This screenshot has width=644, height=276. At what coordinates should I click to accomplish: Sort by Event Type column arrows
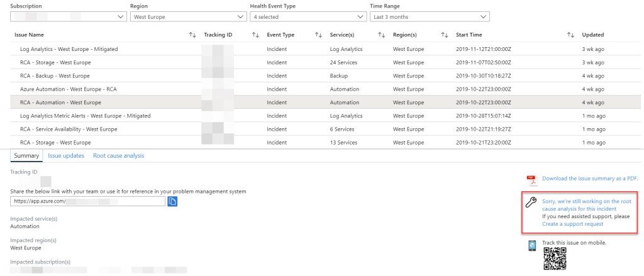(x=318, y=35)
